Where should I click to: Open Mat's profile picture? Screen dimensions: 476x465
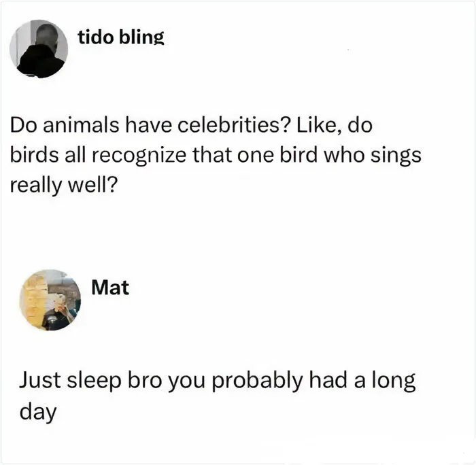[50, 300]
